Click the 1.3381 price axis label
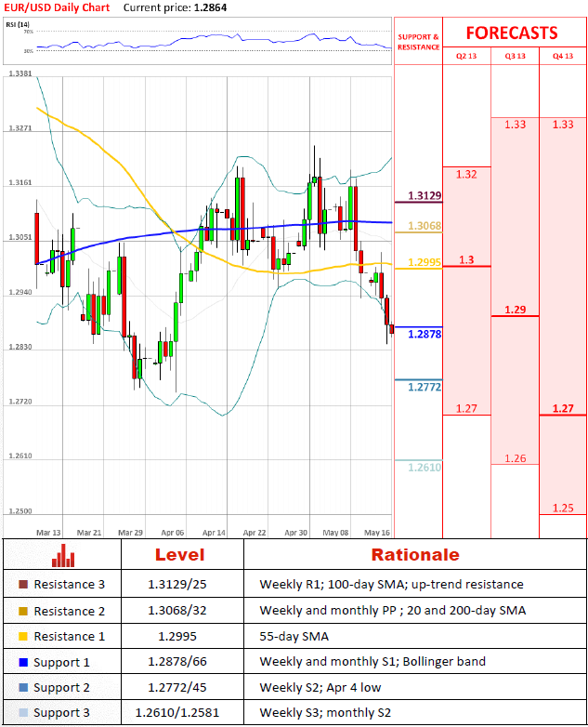The width and height of the screenshot is (588, 727). click(x=20, y=73)
